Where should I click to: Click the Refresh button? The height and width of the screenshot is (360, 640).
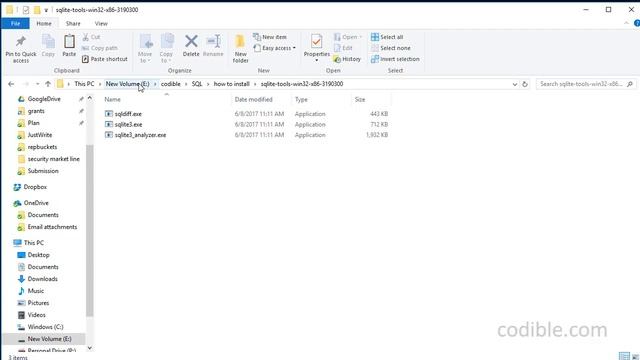point(525,84)
